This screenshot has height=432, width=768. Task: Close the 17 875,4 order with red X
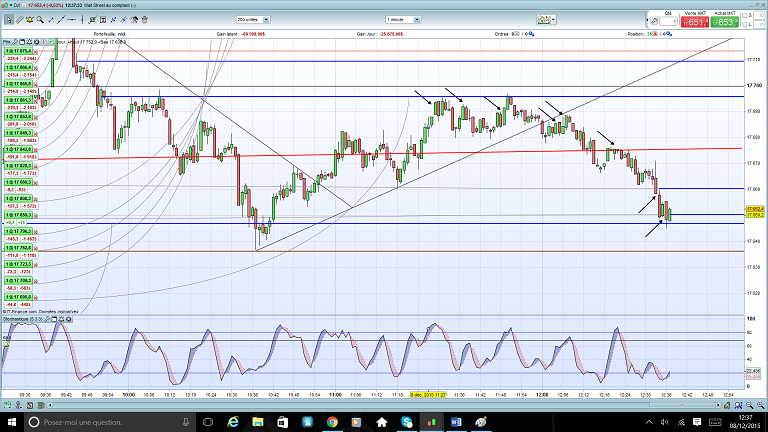pyautogui.click(x=36, y=51)
